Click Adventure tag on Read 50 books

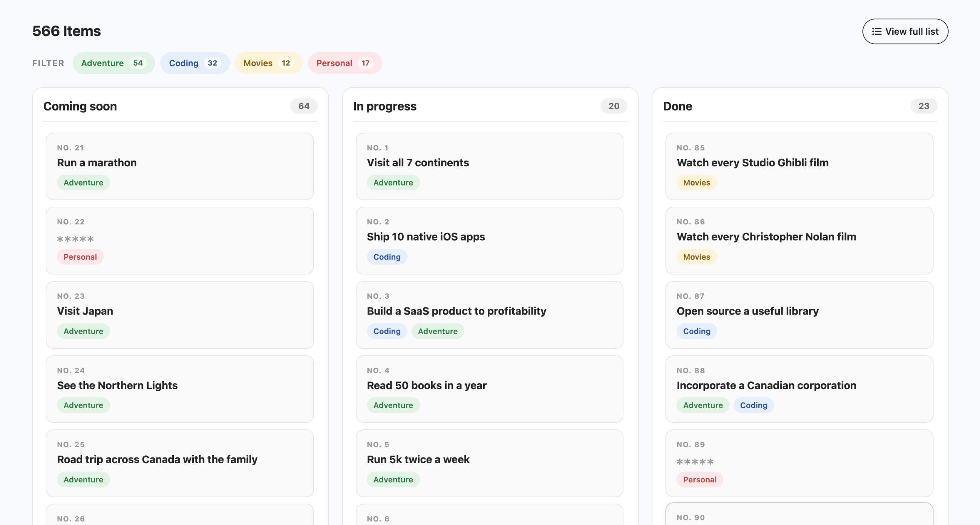pos(393,405)
